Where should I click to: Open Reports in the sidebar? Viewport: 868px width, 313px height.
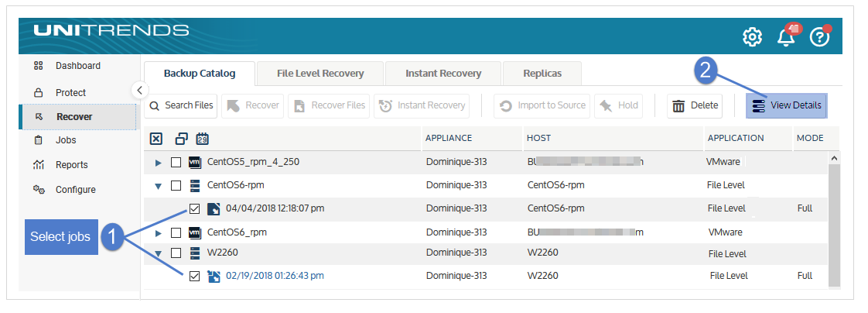71,164
